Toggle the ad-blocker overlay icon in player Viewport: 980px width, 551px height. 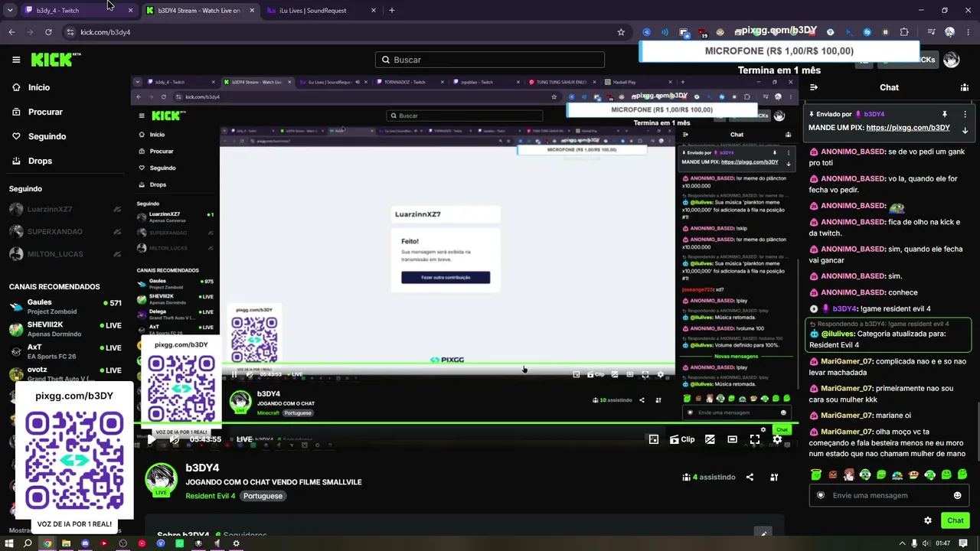click(710, 439)
